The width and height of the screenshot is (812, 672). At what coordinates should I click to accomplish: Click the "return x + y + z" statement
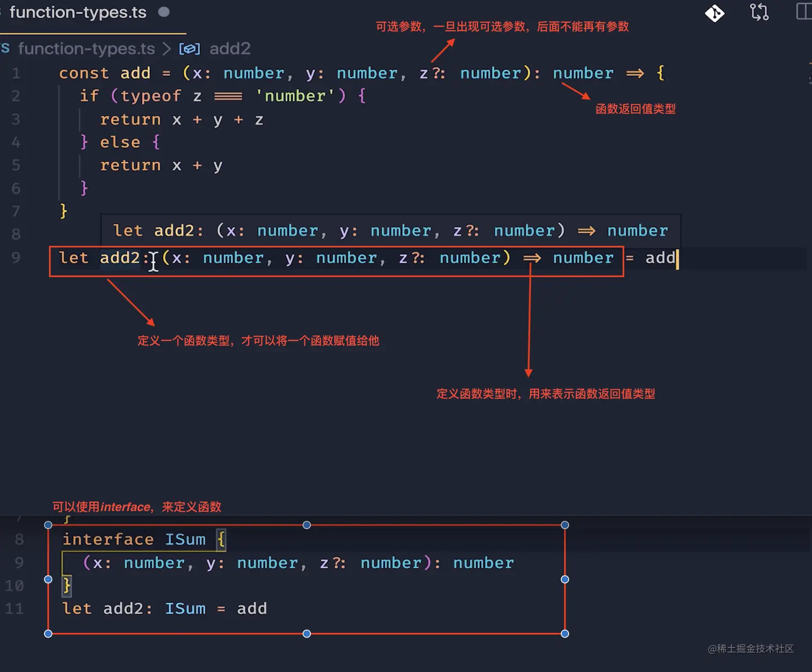(182, 119)
